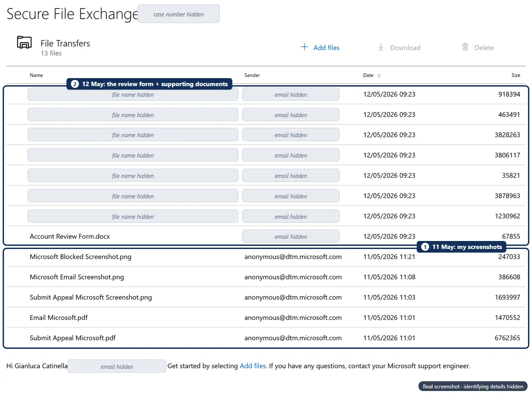Click the size value 918394
This screenshot has width=532, height=395.
509,95
